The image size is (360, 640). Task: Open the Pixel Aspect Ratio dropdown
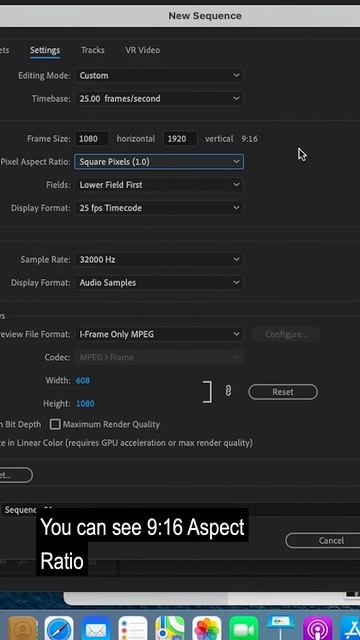point(159,162)
